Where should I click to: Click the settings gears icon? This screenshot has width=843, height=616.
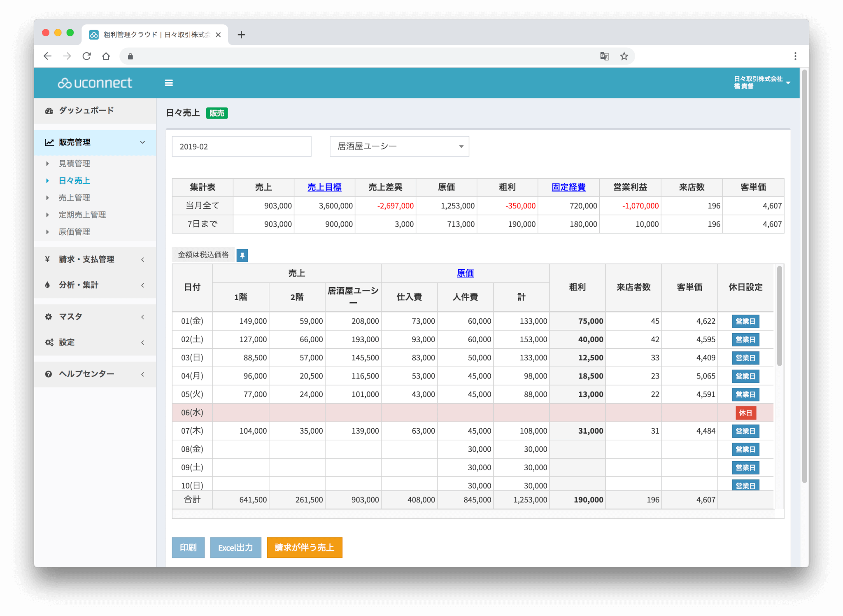click(x=49, y=342)
